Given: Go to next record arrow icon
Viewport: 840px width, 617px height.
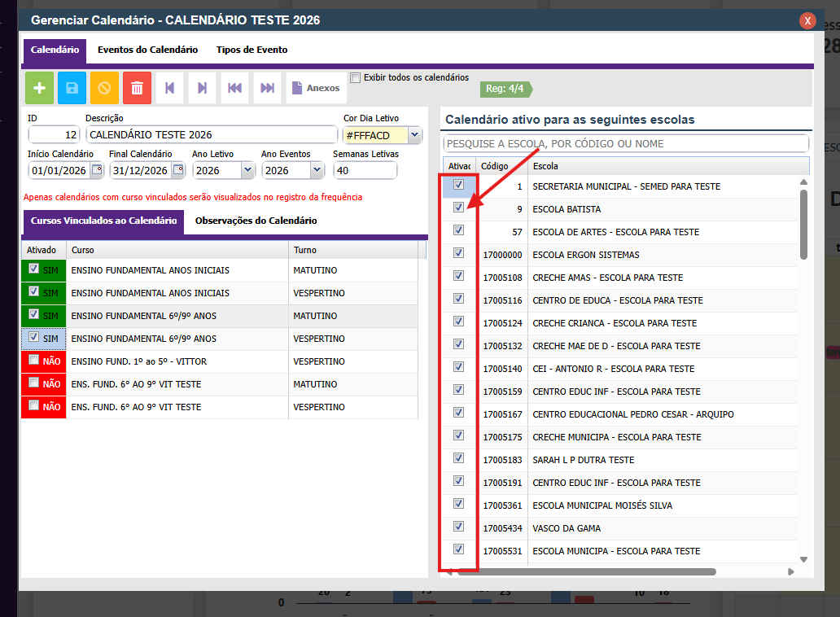Looking at the screenshot, I should [x=202, y=88].
